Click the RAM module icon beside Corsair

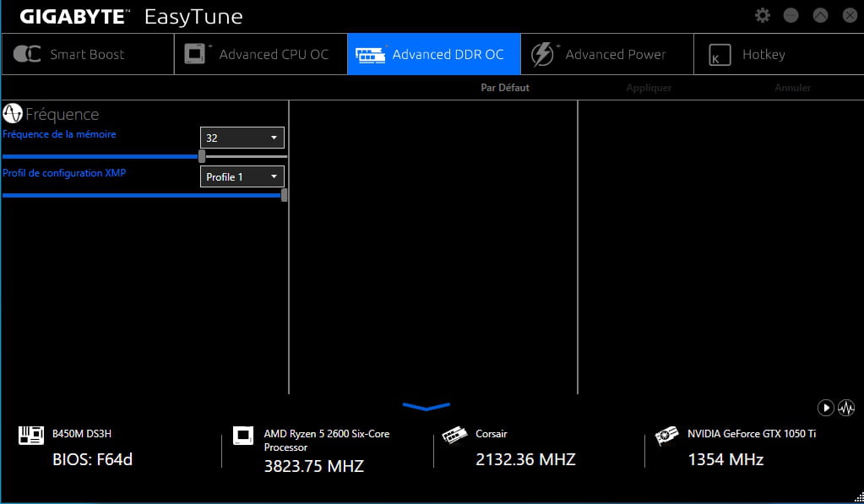tap(454, 436)
